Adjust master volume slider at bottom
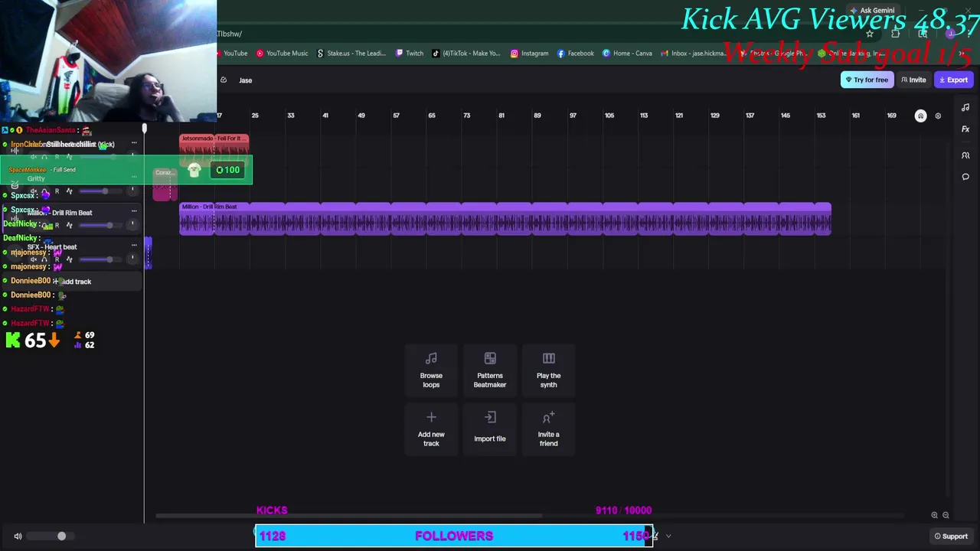The width and height of the screenshot is (980, 551). coord(52,536)
